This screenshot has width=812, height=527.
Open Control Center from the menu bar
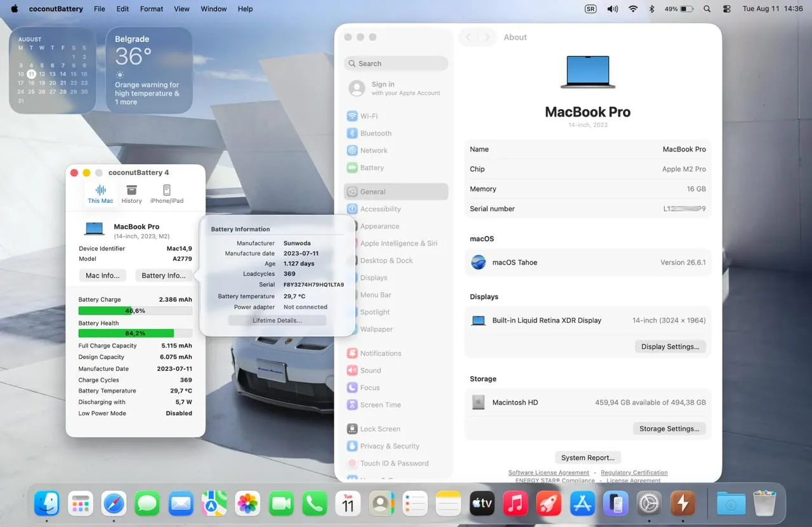pos(727,9)
